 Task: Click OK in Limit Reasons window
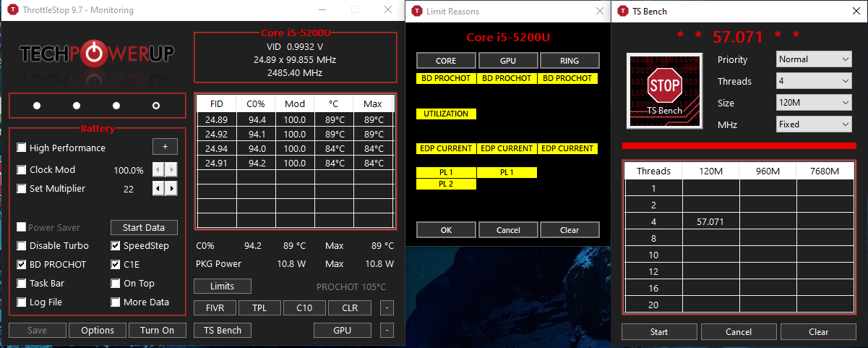click(446, 230)
